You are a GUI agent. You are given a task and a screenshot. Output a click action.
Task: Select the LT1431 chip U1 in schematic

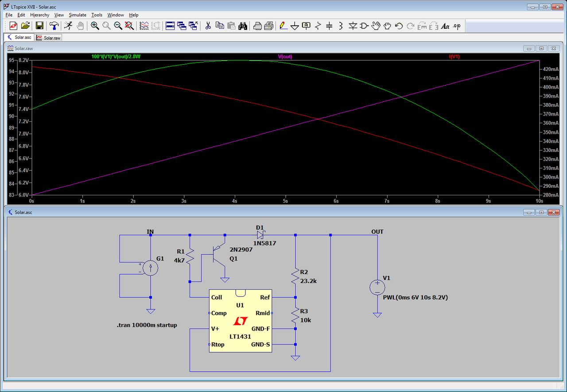[x=240, y=321]
